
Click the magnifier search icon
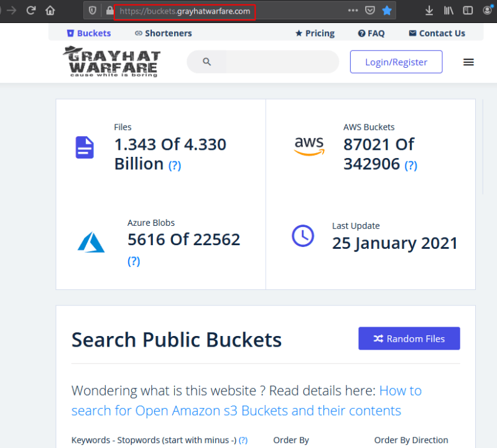pyautogui.click(x=207, y=62)
